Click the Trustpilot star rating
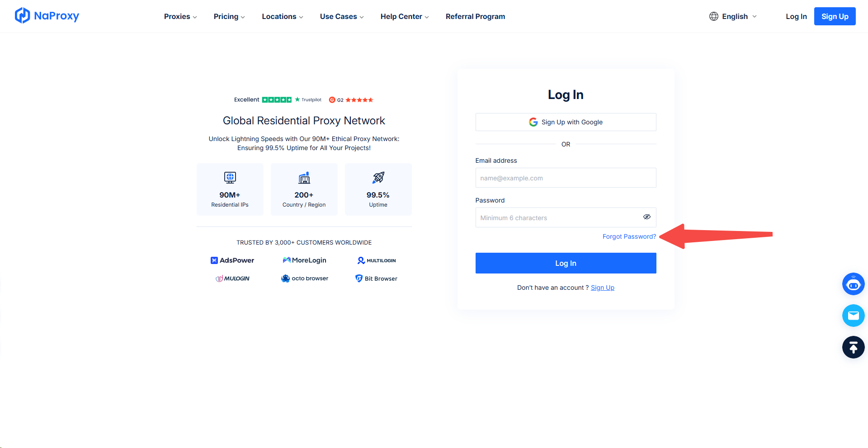Image resolution: width=868 pixels, height=448 pixels. [x=277, y=99]
